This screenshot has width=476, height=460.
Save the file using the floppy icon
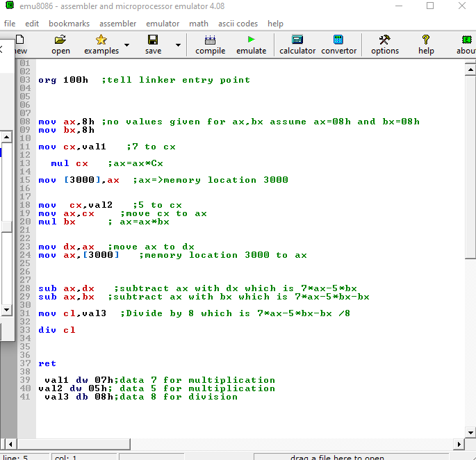click(153, 40)
